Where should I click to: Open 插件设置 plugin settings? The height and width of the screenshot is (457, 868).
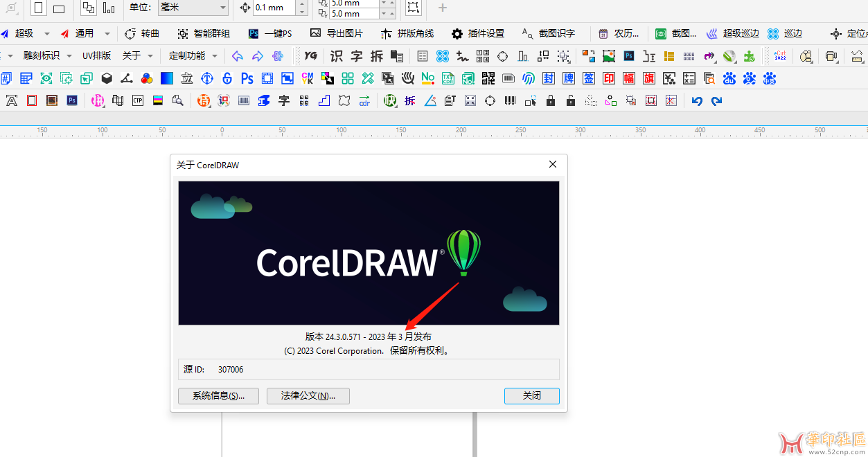pos(478,33)
